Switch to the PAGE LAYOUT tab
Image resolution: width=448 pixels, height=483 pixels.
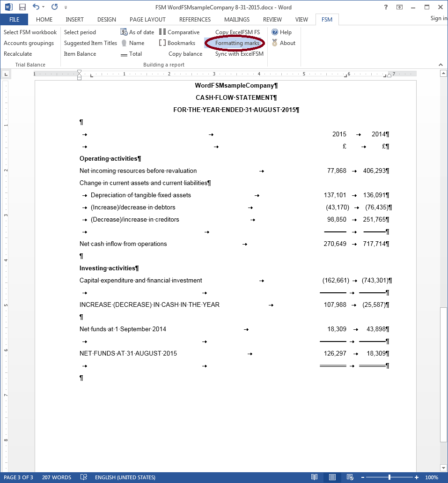(x=147, y=20)
